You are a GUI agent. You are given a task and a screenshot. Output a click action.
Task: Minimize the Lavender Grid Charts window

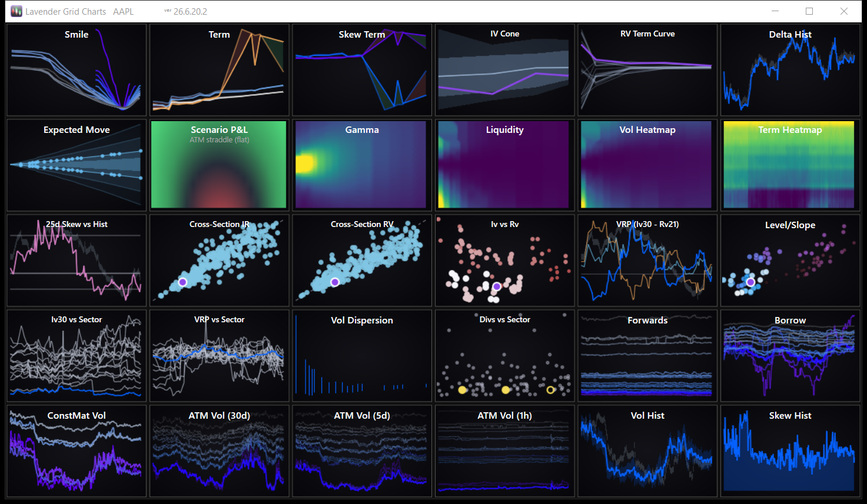coord(775,11)
